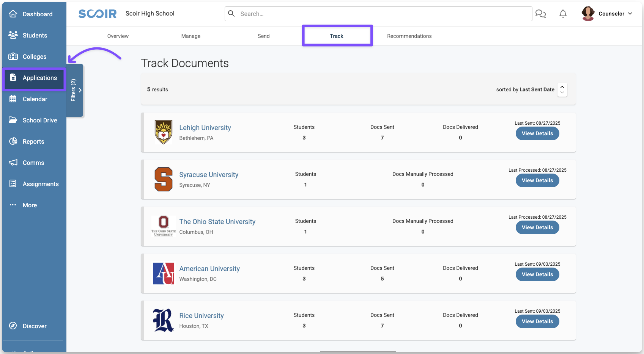Open the Counselor account dropdown
This screenshot has height=354, width=644.
(x=615, y=14)
